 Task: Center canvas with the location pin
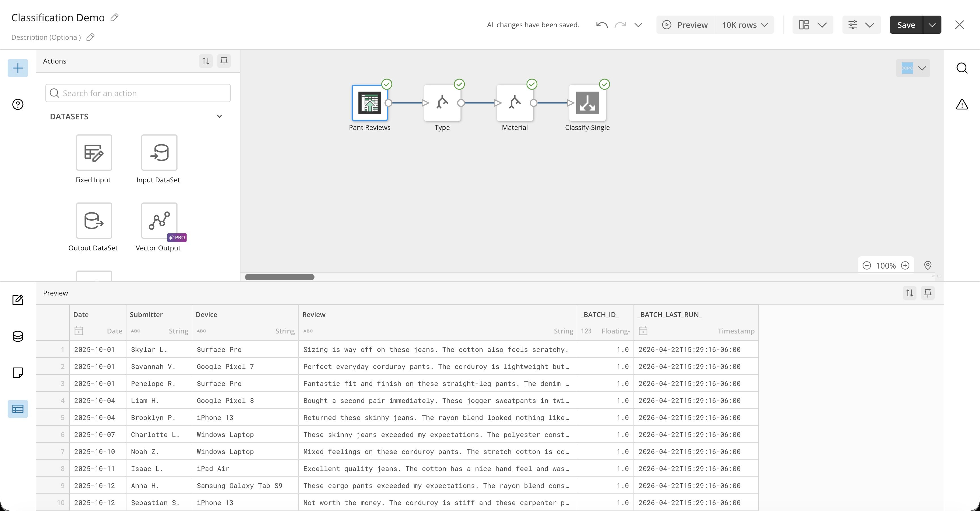[x=928, y=266]
